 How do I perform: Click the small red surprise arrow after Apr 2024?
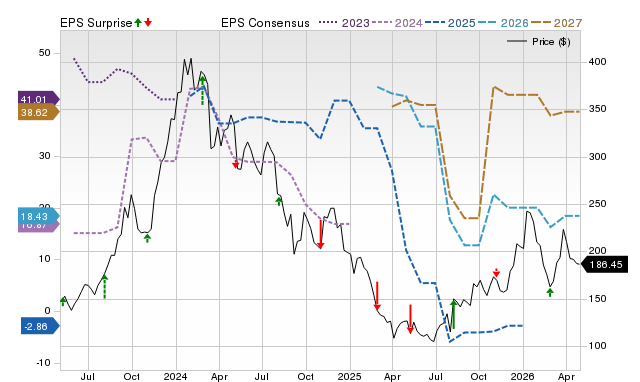tap(236, 164)
